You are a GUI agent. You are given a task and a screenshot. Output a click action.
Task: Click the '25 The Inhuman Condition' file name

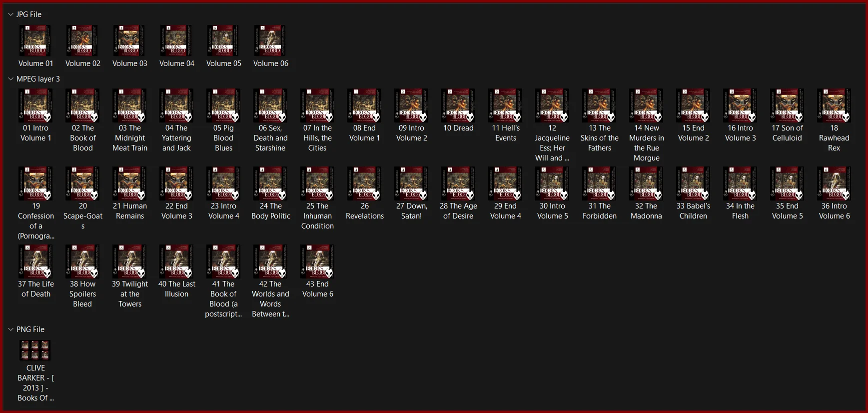[317, 216]
